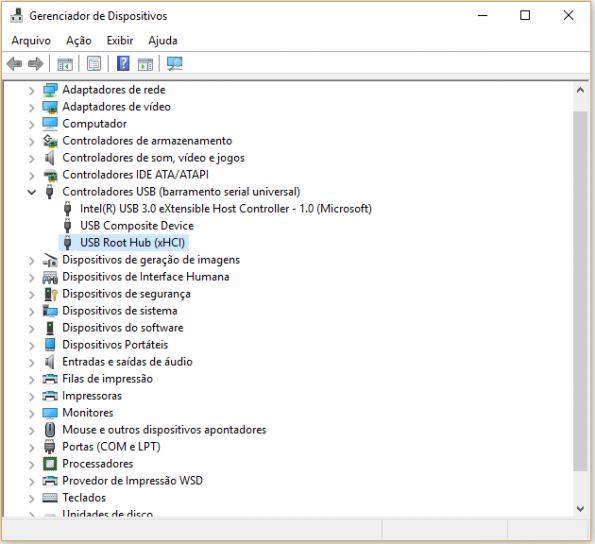Viewport: 595px width, 544px height.
Task: Click the Adaptadores de rede network icon
Action: point(50,90)
